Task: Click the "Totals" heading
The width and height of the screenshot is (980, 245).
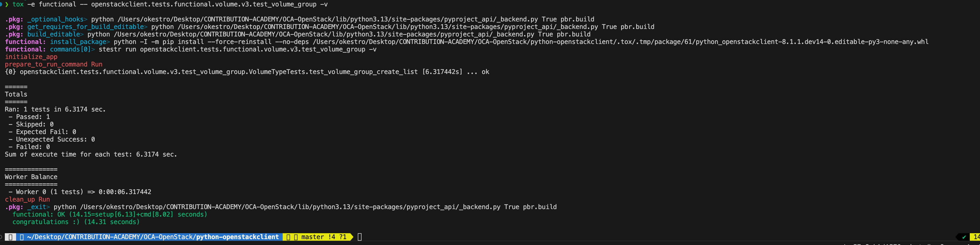Action: [16, 94]
